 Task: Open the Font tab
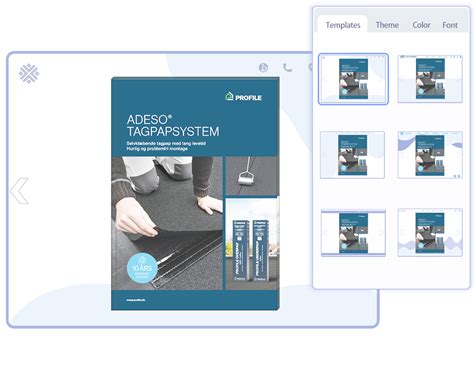pos(450,25)
